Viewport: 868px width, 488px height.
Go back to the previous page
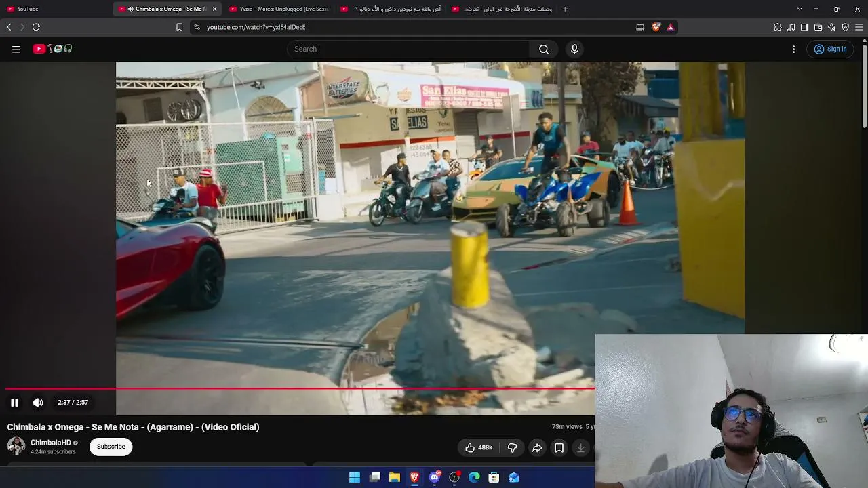(x=9, y=27)
